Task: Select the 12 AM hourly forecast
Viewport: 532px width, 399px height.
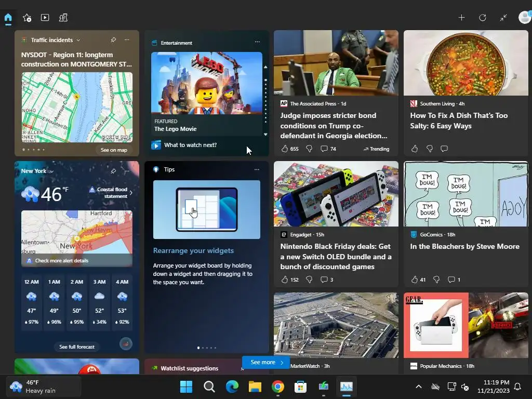Action: [32, 302]
